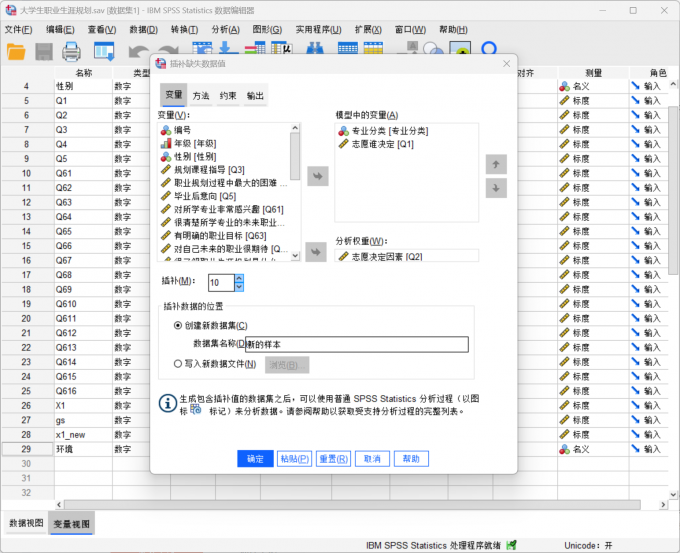Click the Save floppy disk toolbar icon
This screenshot has width=680, height=553.
[44, 52]
